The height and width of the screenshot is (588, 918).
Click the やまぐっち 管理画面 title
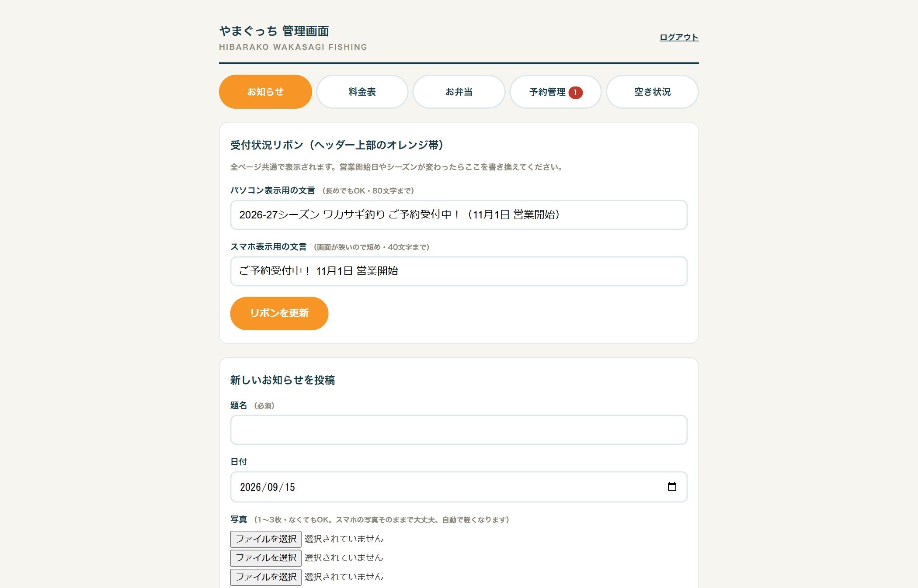coord(274,31)
